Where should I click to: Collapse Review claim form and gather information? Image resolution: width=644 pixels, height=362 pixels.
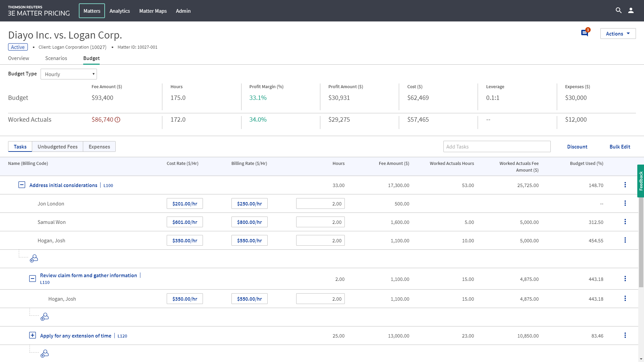click(x=33, y=279)
